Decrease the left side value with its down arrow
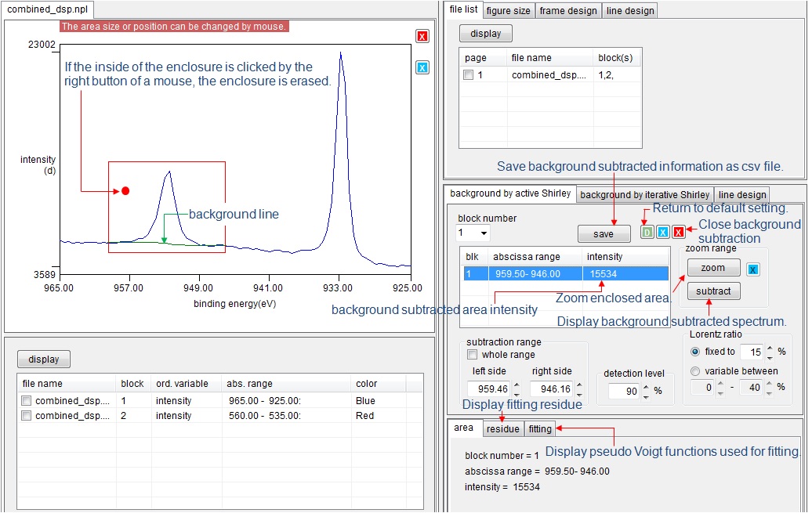812x513 pixels. (517, 393)
